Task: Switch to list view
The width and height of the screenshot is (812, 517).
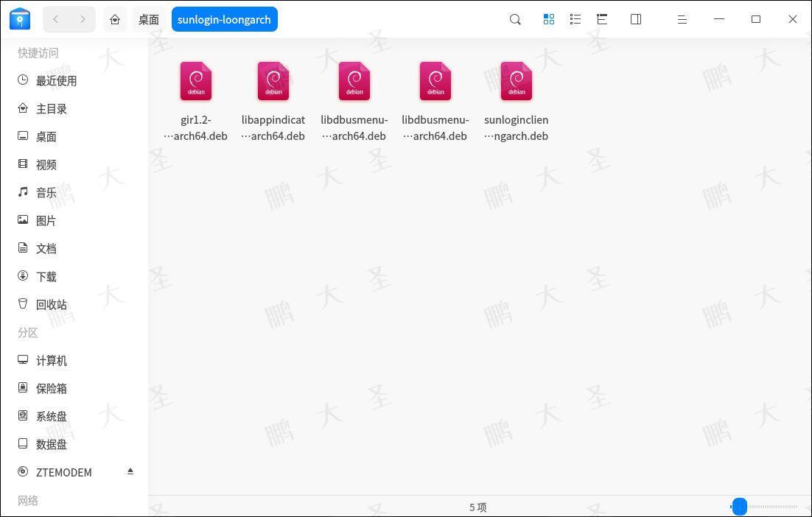Action: (575, 19)
